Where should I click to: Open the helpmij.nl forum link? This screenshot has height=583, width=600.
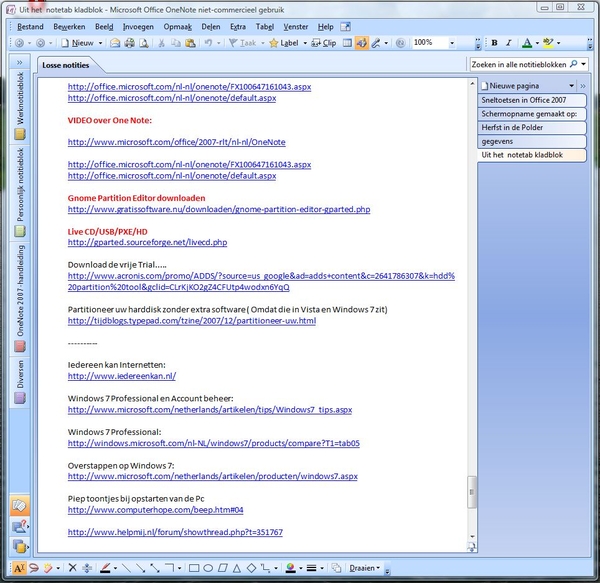(175, 532)
